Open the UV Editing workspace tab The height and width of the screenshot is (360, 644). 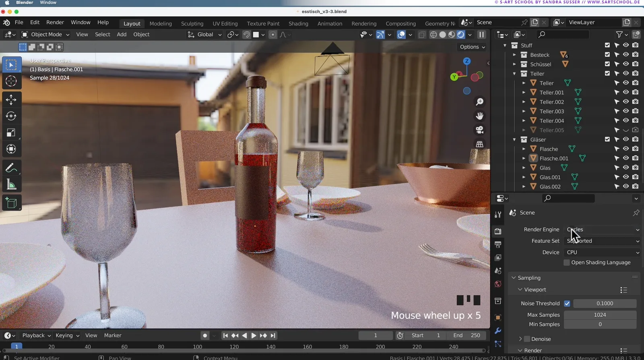(225, 24)
